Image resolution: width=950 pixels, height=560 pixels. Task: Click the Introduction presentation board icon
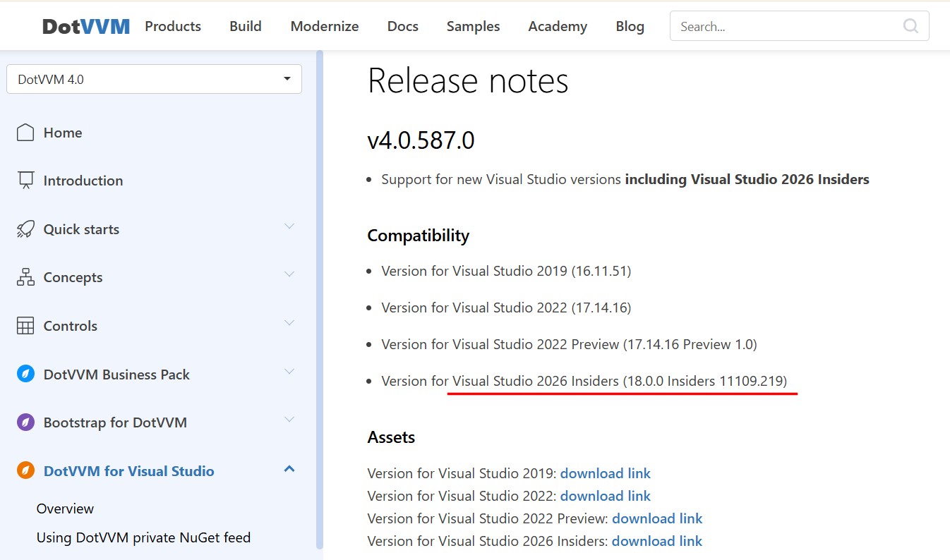click(x=25, y=181)
